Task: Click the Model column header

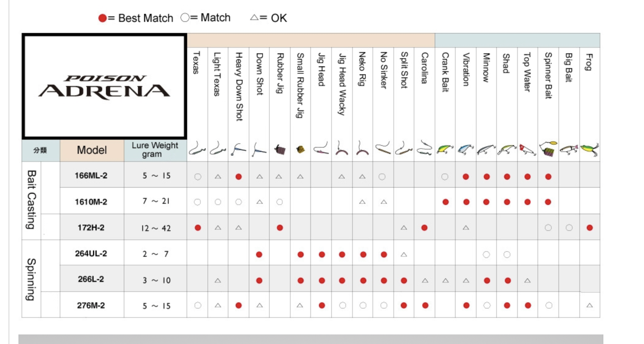Action: pyautogui.click(x=92, y=150)
